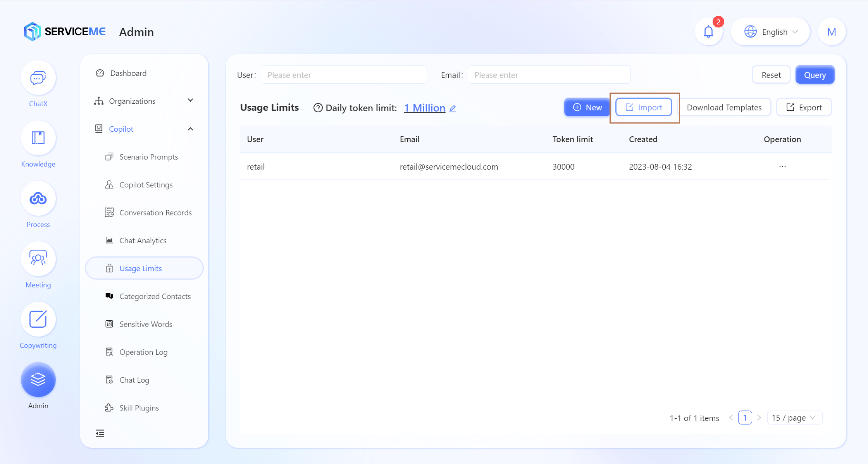This screenshot has width=868, height=464.
Task: Open the Knowledge module icon
Action: point(38,138)
